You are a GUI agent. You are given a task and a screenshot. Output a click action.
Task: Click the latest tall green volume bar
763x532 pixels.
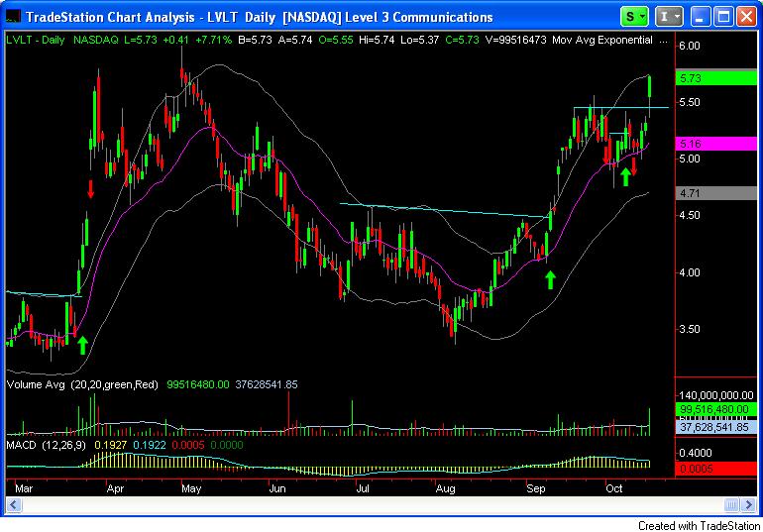pyautogui.click(x=650, y=421)
